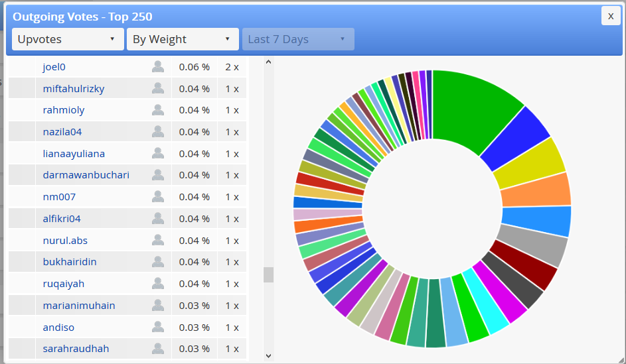626x364 pixels.
Task: Open the By Weight sorting dropdown
Action: coord(183,39)
